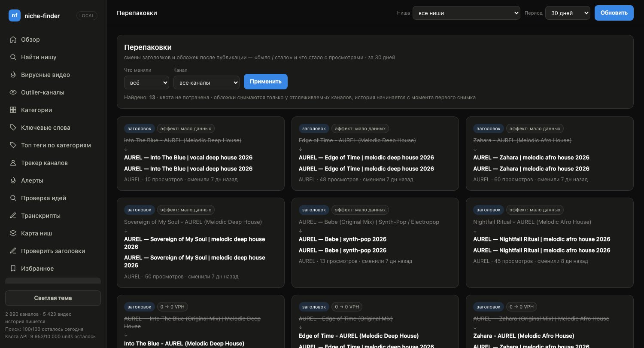Click the pencil icon beside Транскрипты
Viewport: 644px width, 348px height.
pos(13,216)
